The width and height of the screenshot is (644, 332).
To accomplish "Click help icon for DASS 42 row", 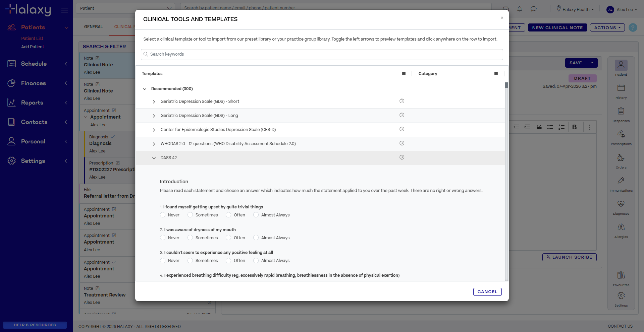I will [402, 157].
